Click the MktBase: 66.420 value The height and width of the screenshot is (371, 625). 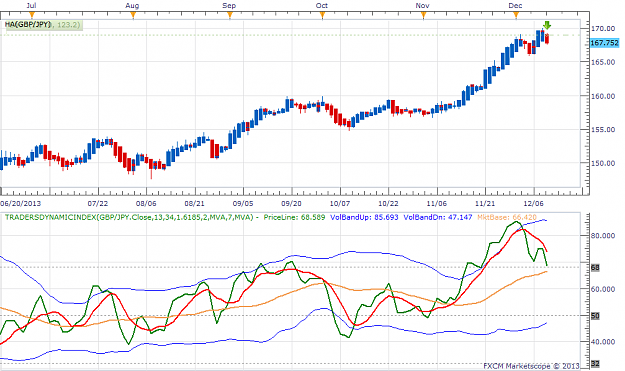click(x=507, y=218)
